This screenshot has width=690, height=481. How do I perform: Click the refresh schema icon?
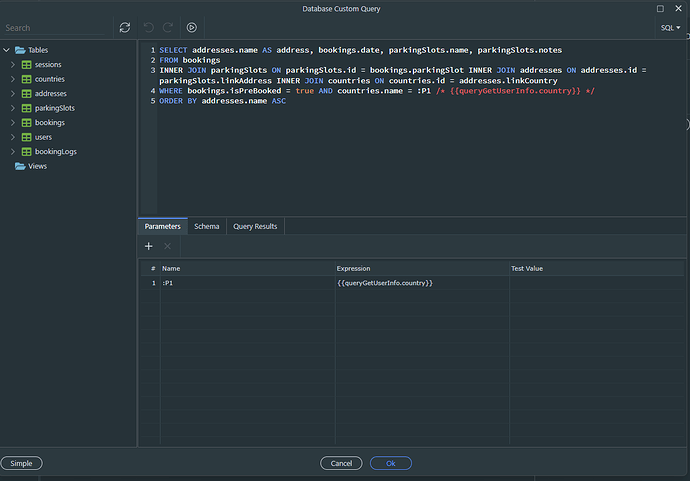pos(124,28)
